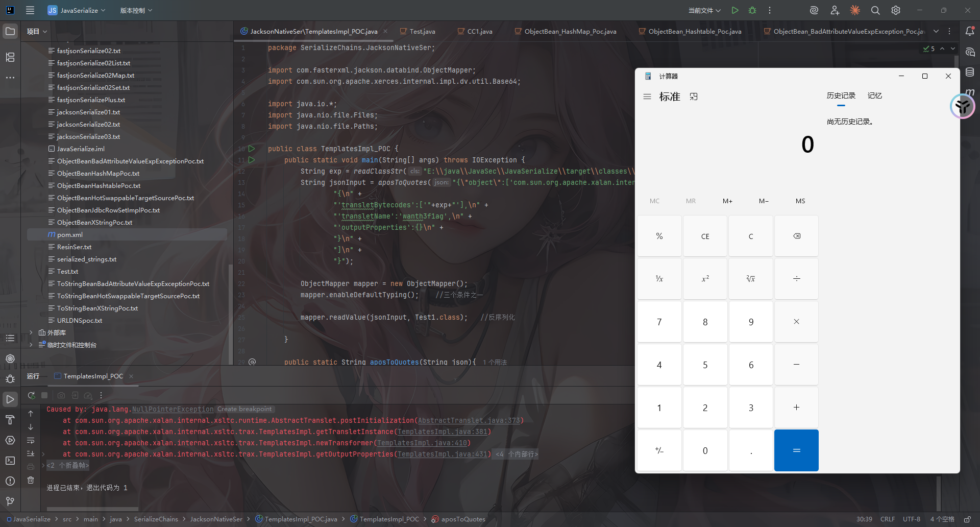This screenshot has width=980, height=527.
Task: Open the Git tool window icon
Action: pos(10,501)
